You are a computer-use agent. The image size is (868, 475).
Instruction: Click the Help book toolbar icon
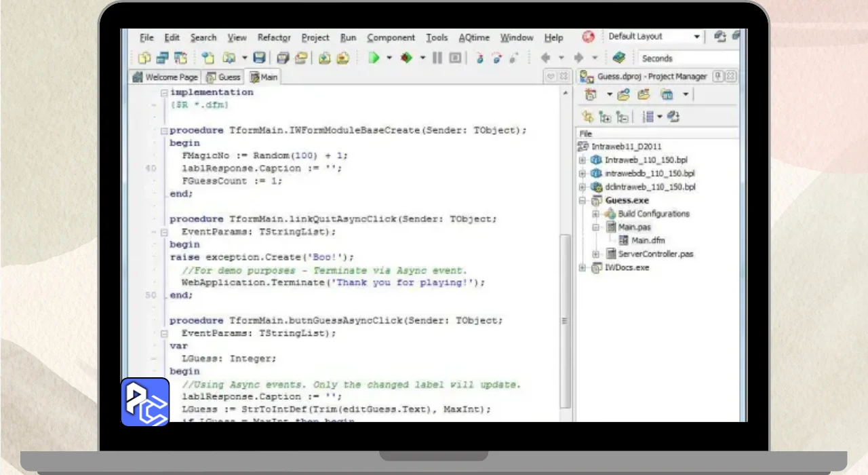point(618,58)
